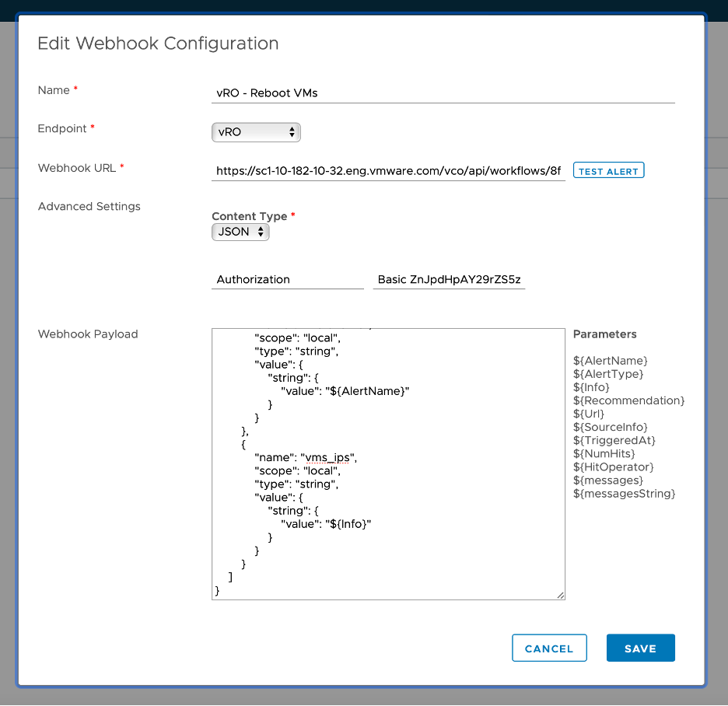Click the ${Url} parameter

click(x=589, y=414)
